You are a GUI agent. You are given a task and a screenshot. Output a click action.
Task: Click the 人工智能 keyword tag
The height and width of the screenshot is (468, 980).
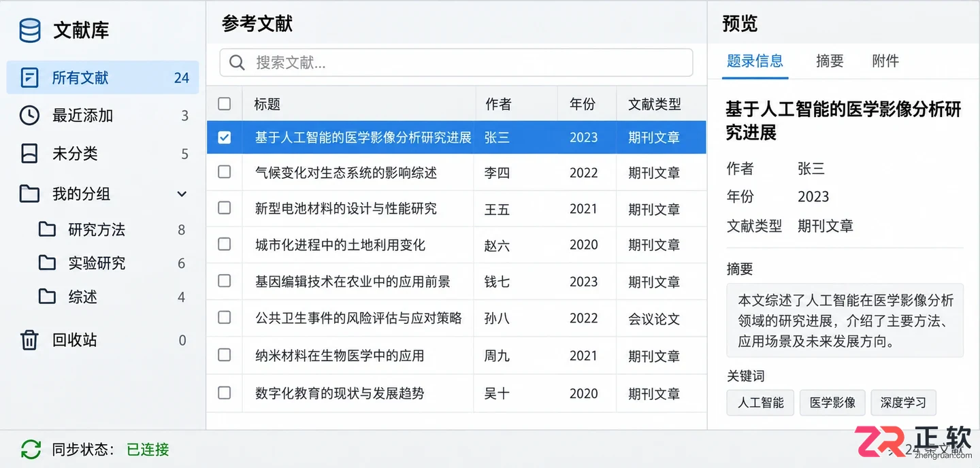coord(761,403)
